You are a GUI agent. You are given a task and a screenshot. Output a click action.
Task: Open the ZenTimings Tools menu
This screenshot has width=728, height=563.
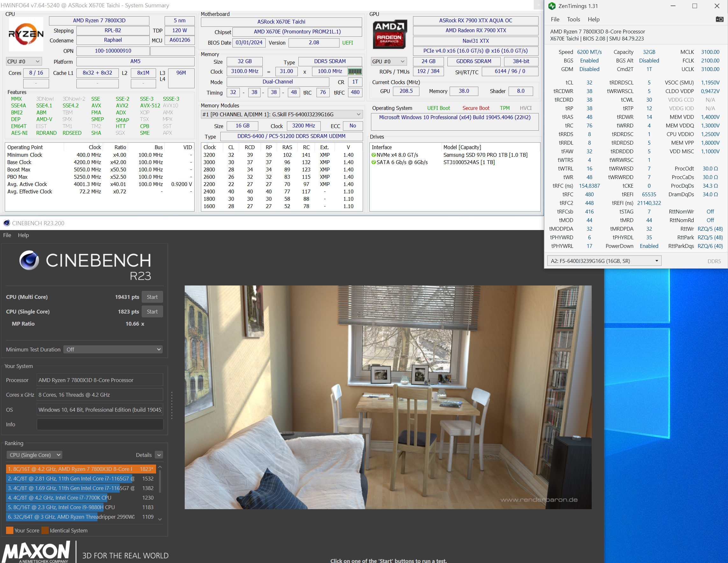pos(573,19)
